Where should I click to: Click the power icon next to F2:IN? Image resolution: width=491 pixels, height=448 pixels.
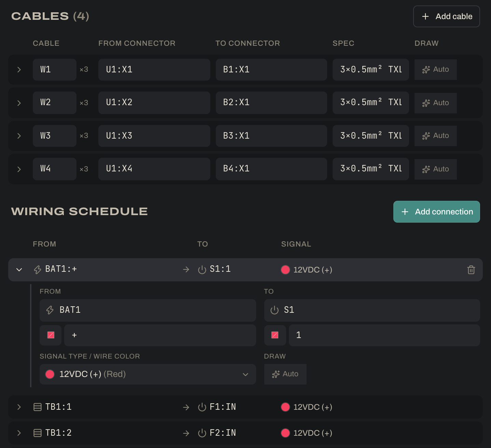click(x=202, y=433)
